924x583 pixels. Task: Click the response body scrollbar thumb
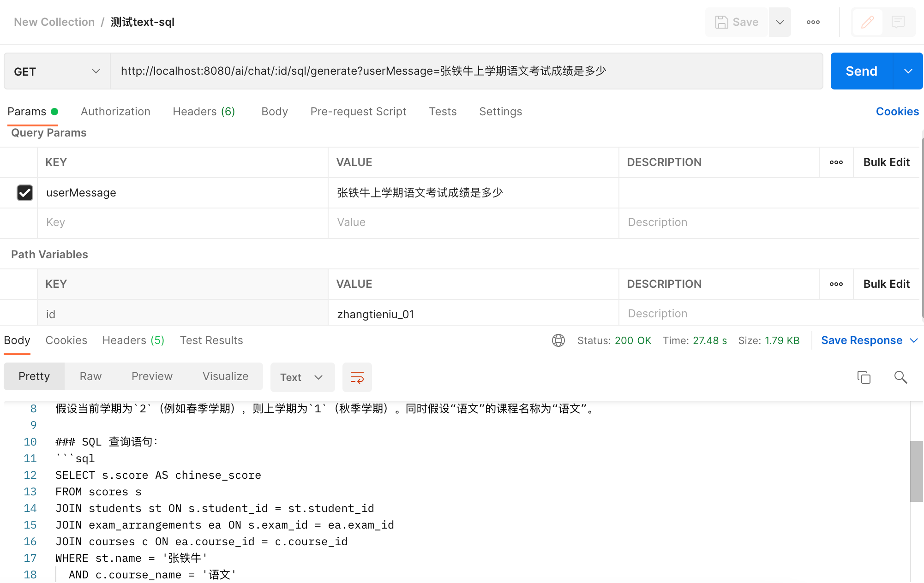[916, 470]
